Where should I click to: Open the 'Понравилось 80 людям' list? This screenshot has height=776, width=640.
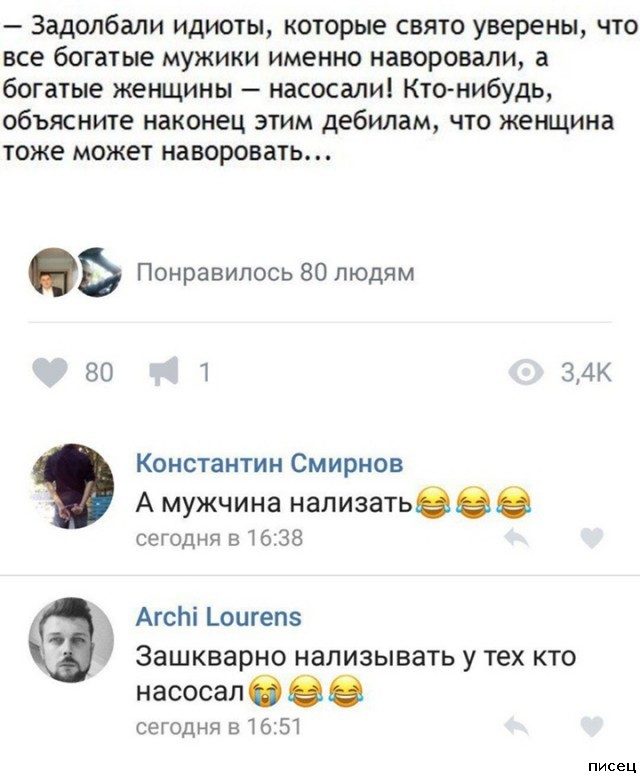[275, 273]
